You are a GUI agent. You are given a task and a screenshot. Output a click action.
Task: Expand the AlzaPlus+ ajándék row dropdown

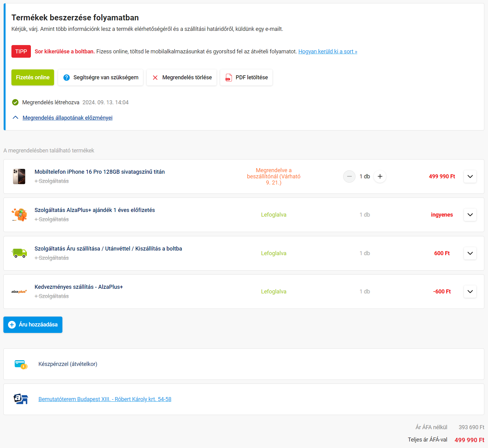470,215
